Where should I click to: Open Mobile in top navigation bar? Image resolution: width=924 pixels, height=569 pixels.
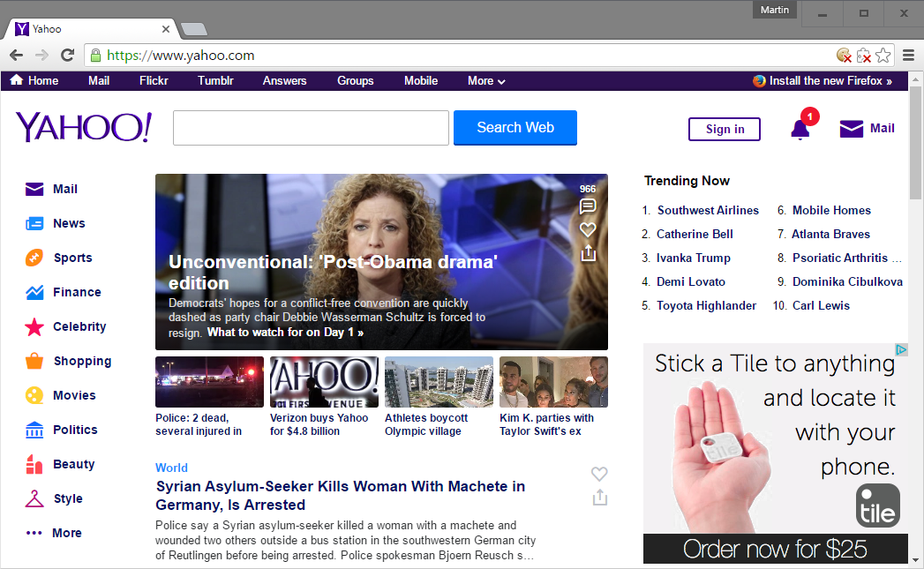pos(420,80)
